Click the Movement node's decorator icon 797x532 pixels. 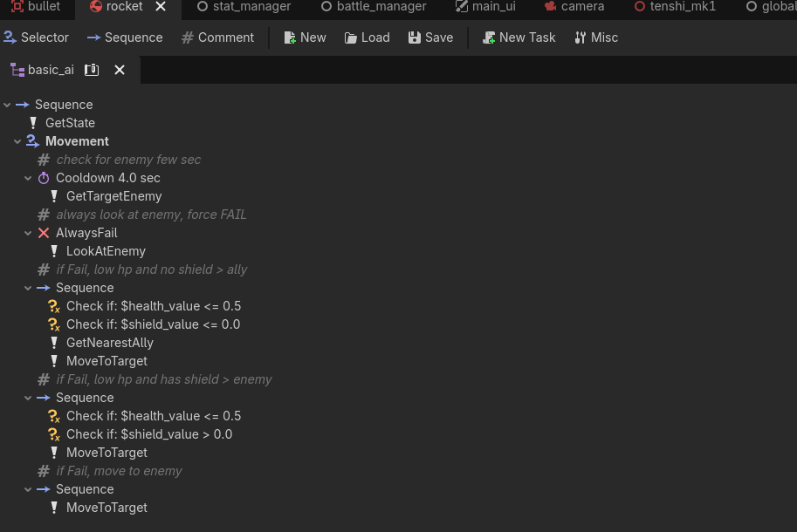coord(32,140)
